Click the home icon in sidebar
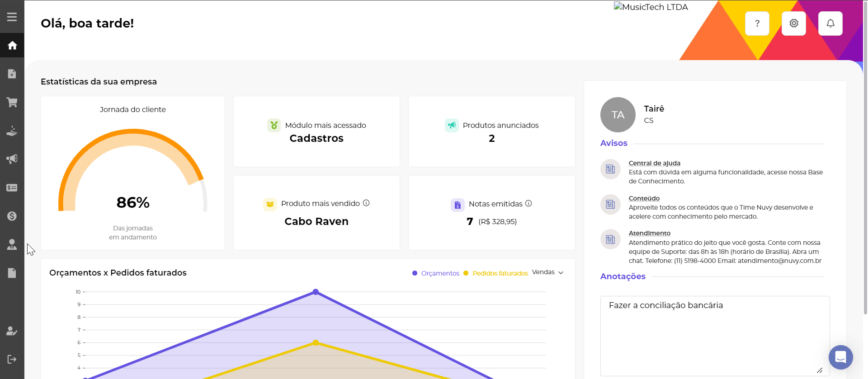Image resolution: width=868 pixels, height=379 pixels. (12, 45)
